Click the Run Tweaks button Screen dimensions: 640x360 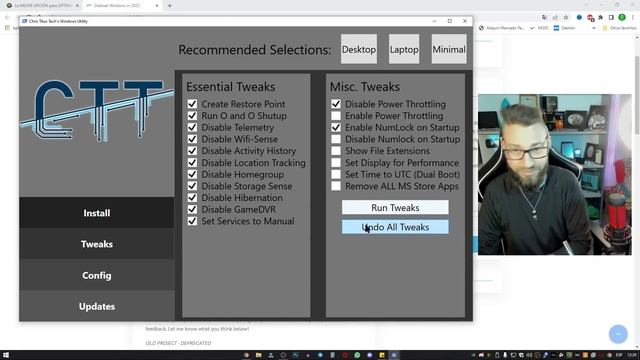(x=395, y=207)
